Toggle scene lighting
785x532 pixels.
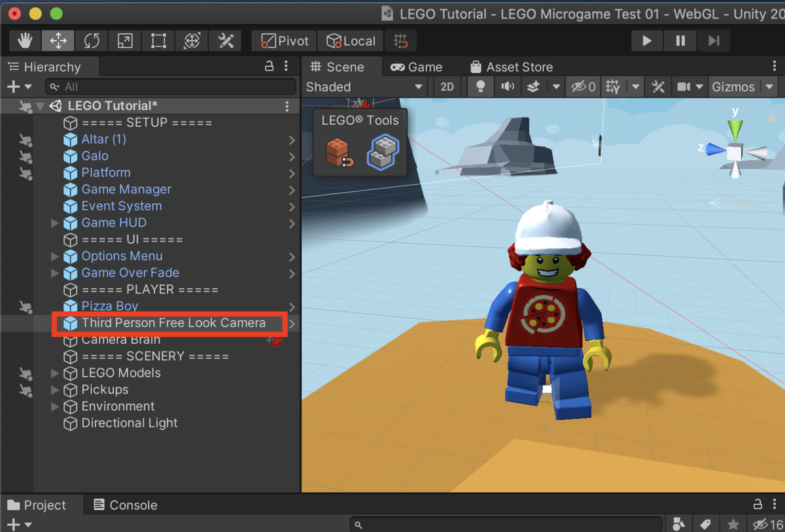pos(481,86)
